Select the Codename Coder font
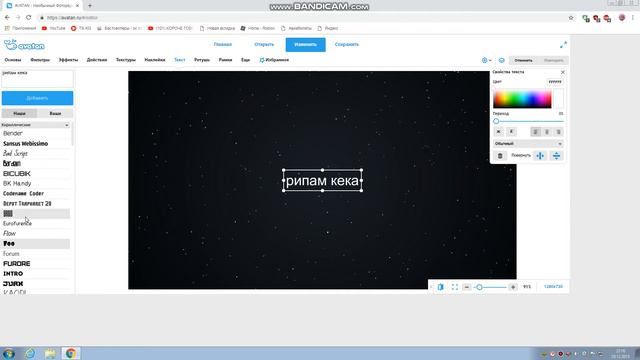640x360 pixels. point(36,193)
